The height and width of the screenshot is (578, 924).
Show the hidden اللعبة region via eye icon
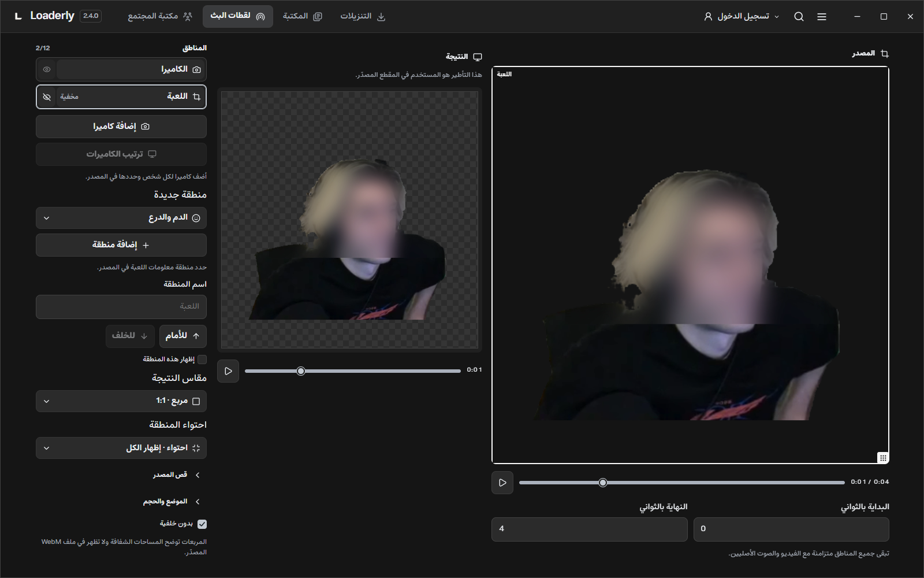point(47,97)
